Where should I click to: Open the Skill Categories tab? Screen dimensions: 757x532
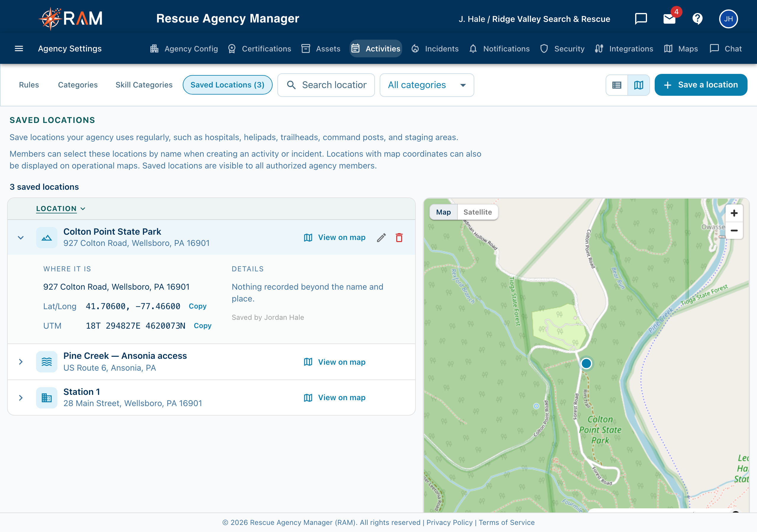tap(144, 85)
